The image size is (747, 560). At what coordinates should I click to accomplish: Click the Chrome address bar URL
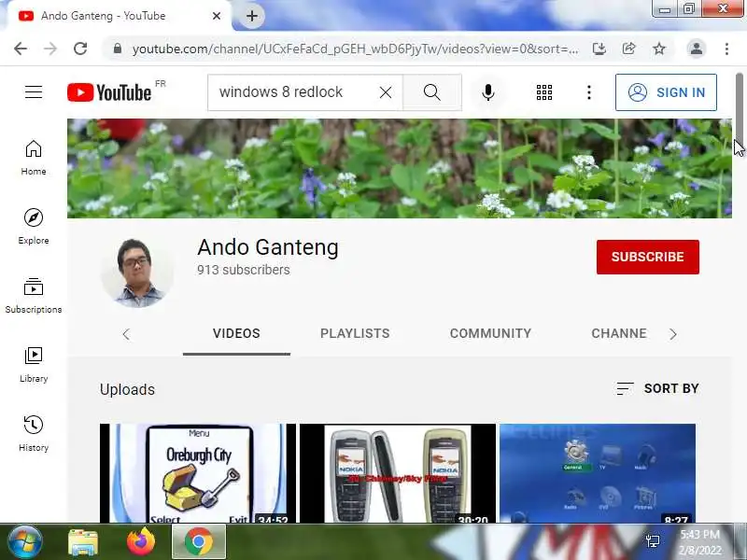tap(356, 49)
